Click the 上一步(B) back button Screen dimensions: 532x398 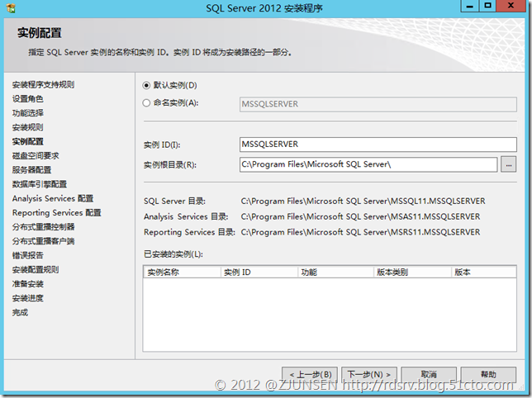310,375
